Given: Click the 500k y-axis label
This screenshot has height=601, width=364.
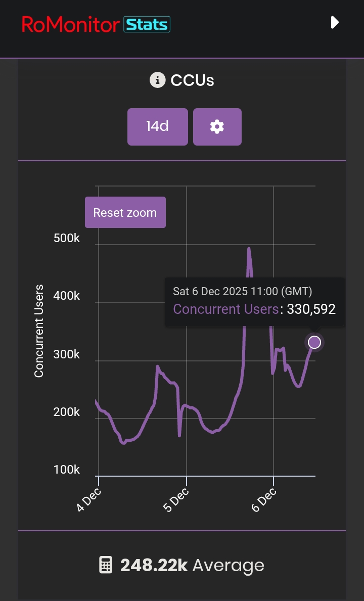Looking at the screenshot, I should pos(67,238).
